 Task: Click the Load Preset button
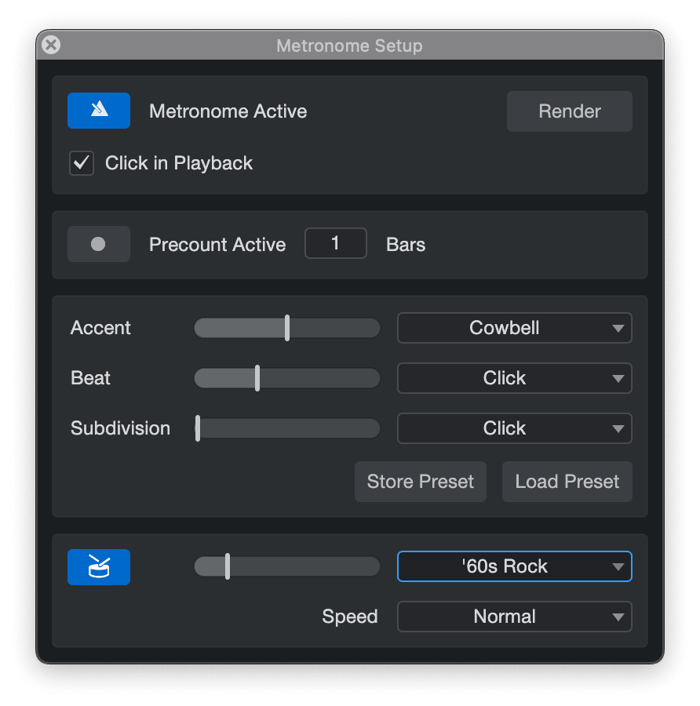coord(567,482)
